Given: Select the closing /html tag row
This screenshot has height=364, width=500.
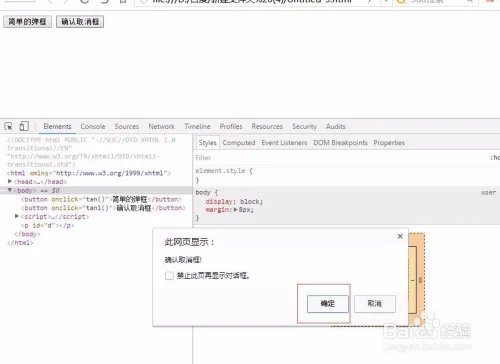Looking at the screenshot, I should 20,243.
